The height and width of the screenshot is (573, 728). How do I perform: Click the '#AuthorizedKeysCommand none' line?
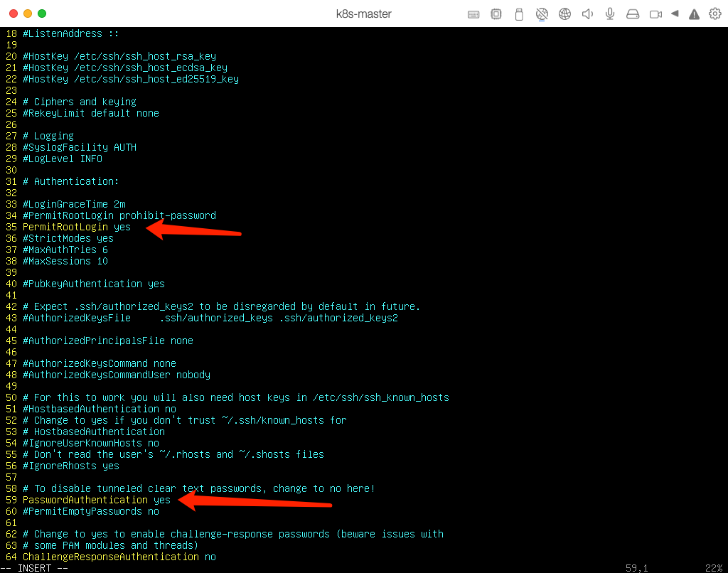coord(100,363)
